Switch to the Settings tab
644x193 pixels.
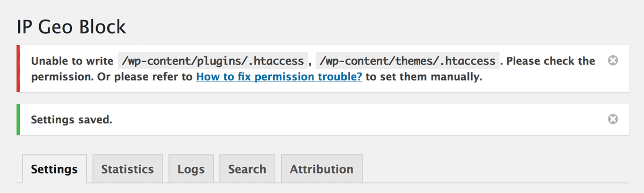click(x=54, y=169)
